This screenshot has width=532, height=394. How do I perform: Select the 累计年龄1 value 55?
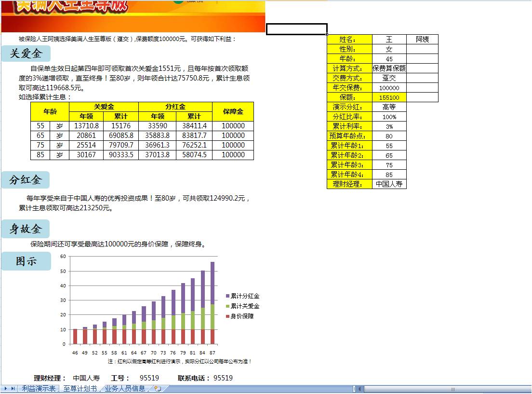[x=389, y=146]
